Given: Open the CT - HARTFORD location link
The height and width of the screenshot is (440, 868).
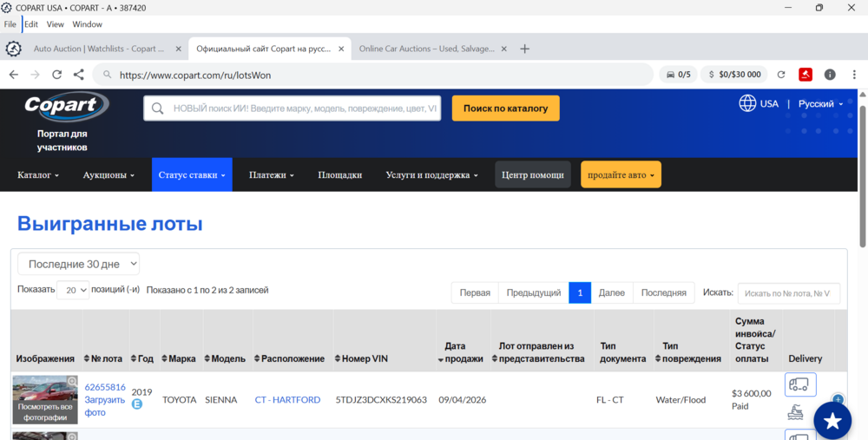Looking at the screenshot, I should (287, 399).
